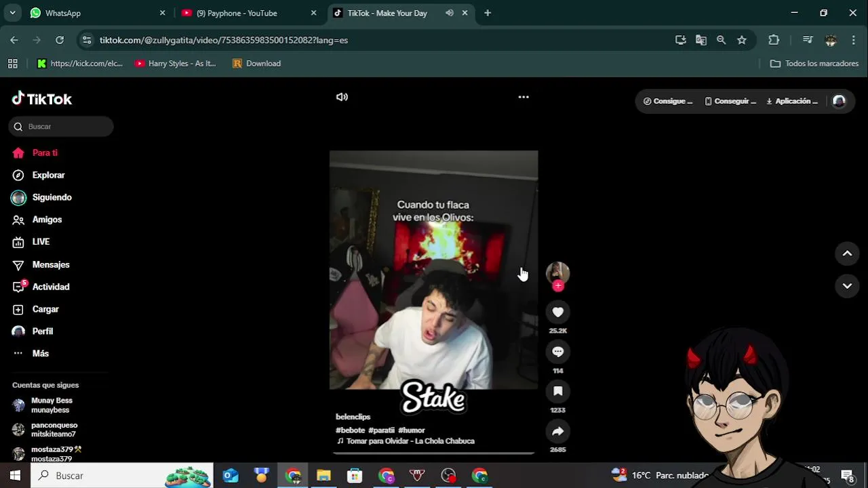
Task: Click the #humor hashtag
Action: [412, 430]
